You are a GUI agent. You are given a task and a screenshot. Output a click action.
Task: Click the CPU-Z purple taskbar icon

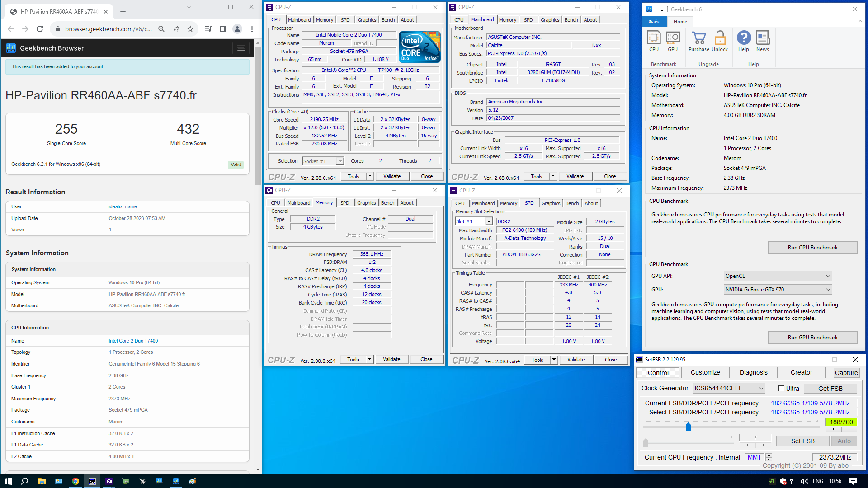point(109,481)
